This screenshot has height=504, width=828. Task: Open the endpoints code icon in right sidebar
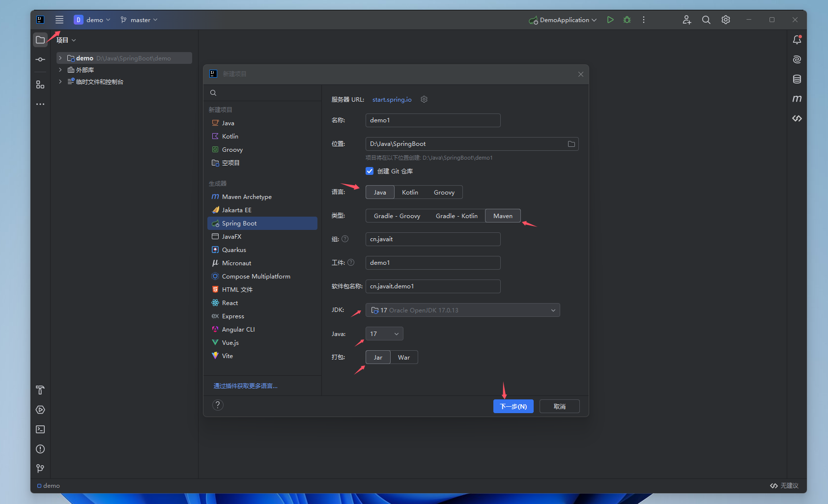(x=797, y=118)
